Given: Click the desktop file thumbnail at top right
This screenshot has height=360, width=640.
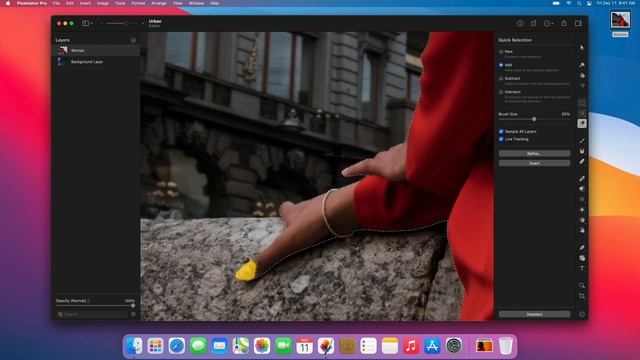Looking at the screenshot, I should 620,20.
